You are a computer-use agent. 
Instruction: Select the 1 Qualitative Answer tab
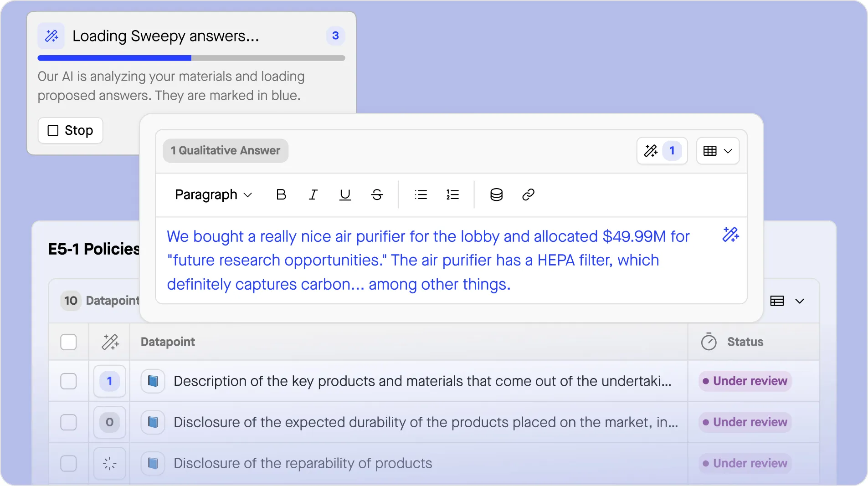[x=226, y=151]
